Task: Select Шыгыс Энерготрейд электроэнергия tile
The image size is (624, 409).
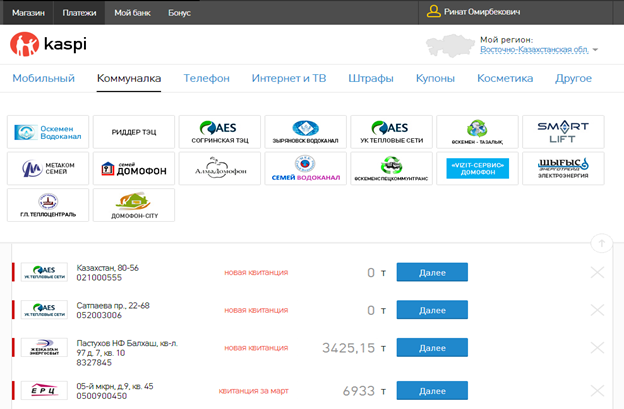Action: coord(563,169)
